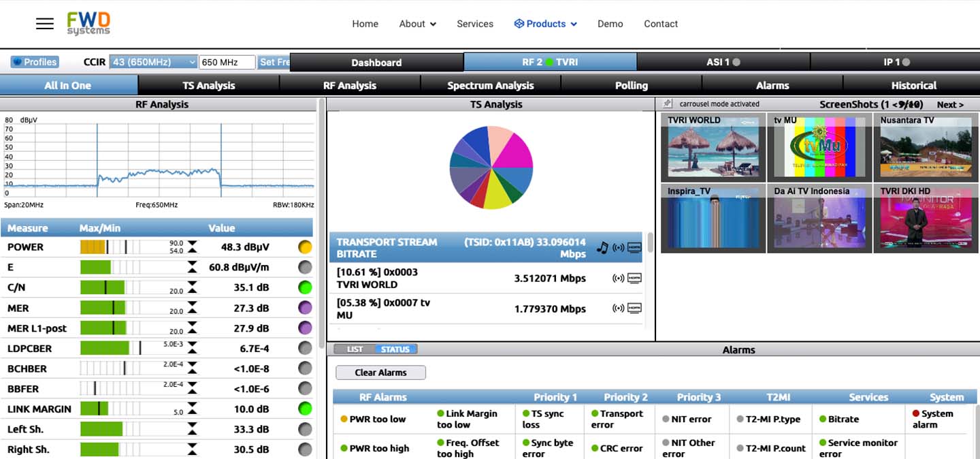Open the TVRI WORLD screenshot thumbnail

click(713, 146)
